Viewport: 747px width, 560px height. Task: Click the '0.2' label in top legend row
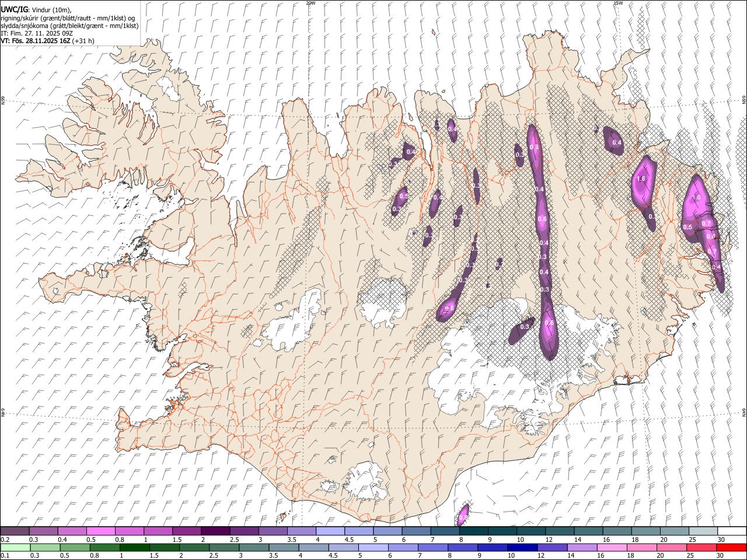(x=6, y=540)
